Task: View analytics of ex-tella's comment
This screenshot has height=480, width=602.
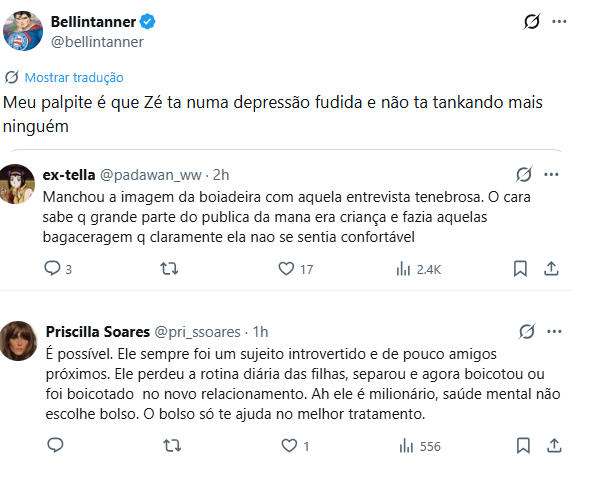Action: coord(404,268)
